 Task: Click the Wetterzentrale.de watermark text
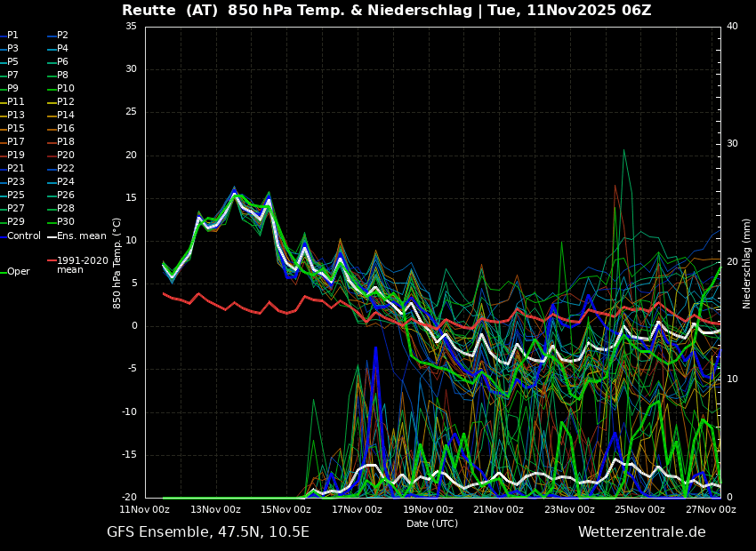(x=641, y=532)
